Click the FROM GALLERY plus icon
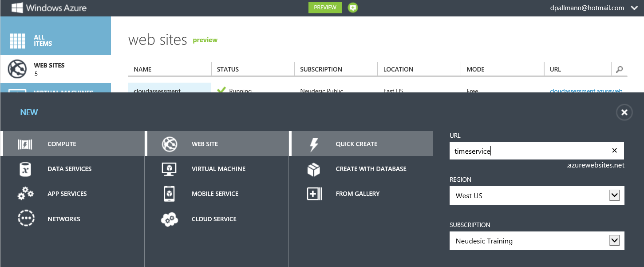 pyautogui.click(x=314, y=194)
